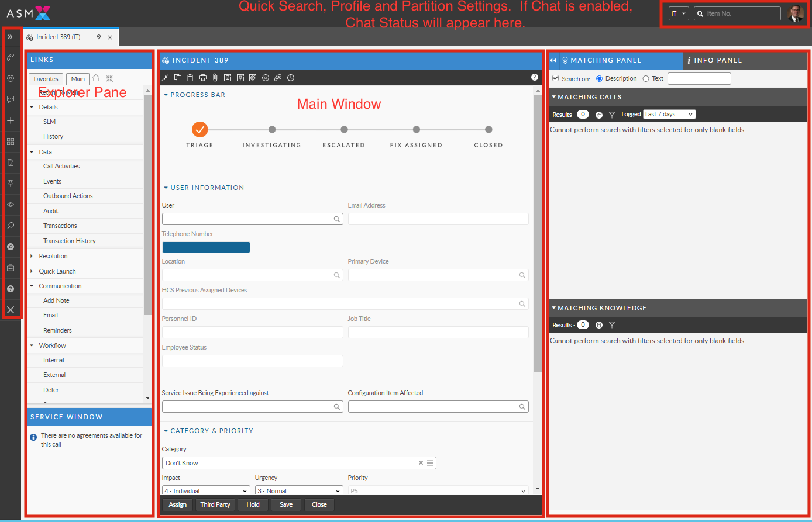Toggle the Search on checkbox
Screen dimensions: 812x522
pos(555,78)
